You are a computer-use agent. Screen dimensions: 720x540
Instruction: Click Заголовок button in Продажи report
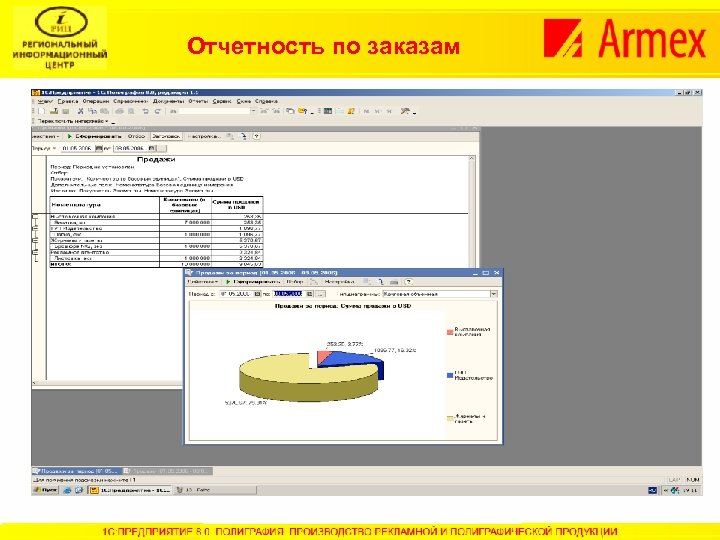(166, 136)
